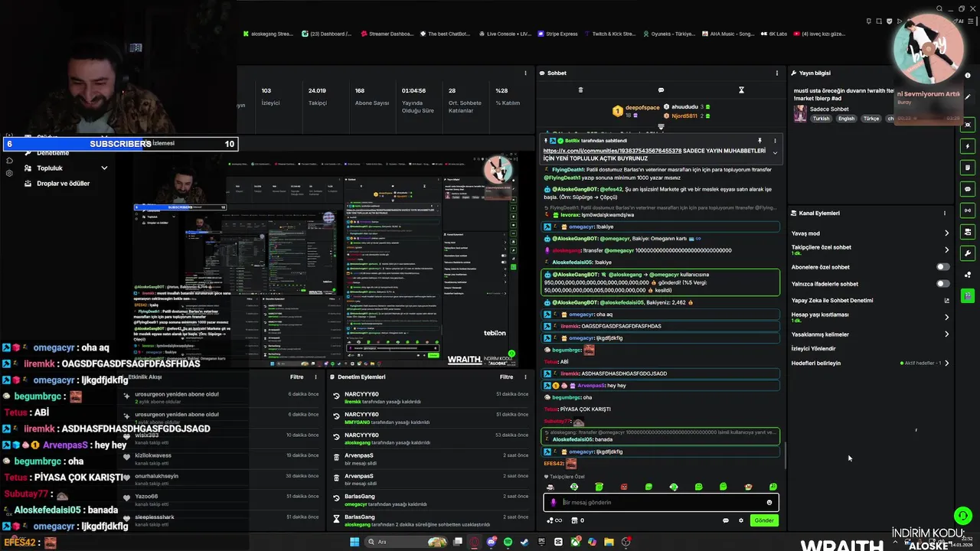Viewport: 980px width, 551px height.
Task: Open File Explorer from the taskbar
Action: pos(609,542)
